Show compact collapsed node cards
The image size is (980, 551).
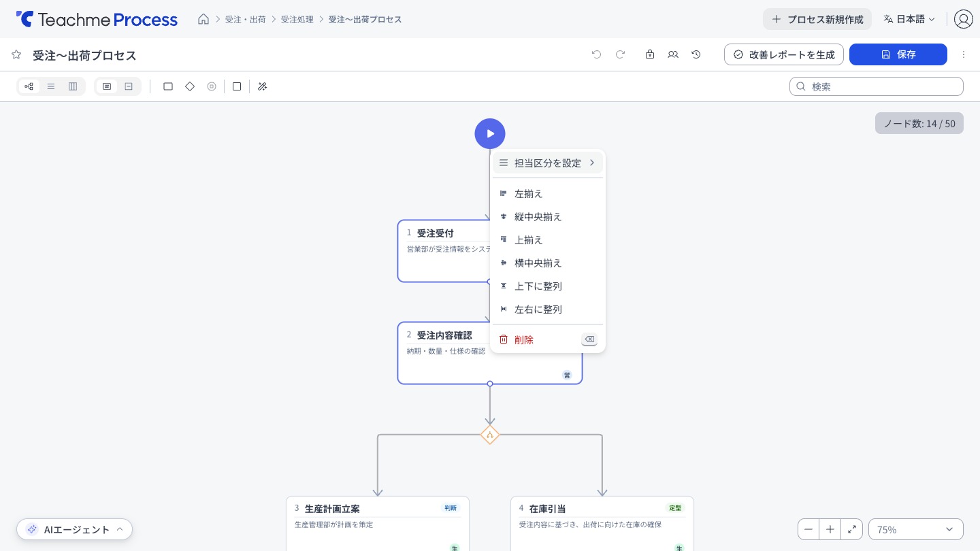[129, 86]
